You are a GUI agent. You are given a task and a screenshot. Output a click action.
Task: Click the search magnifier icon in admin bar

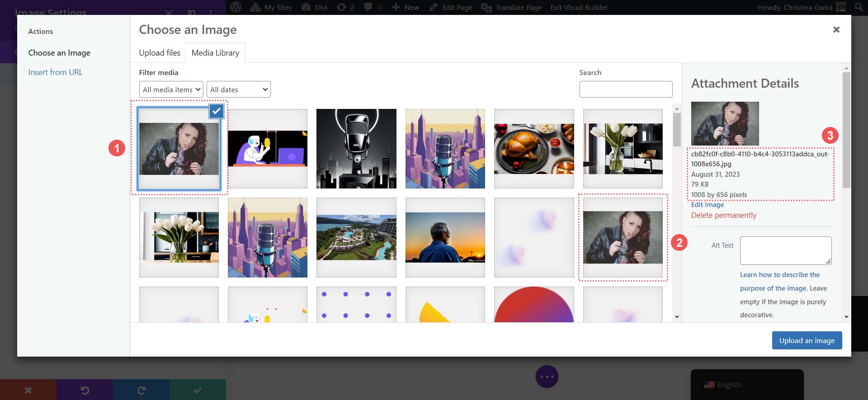point(859,7)
